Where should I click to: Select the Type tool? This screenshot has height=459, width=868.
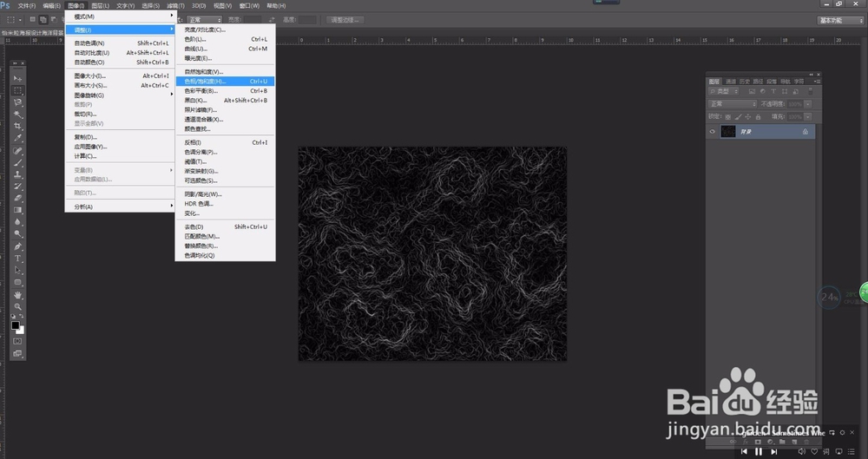pyautogui.click(x=17, y=259)
